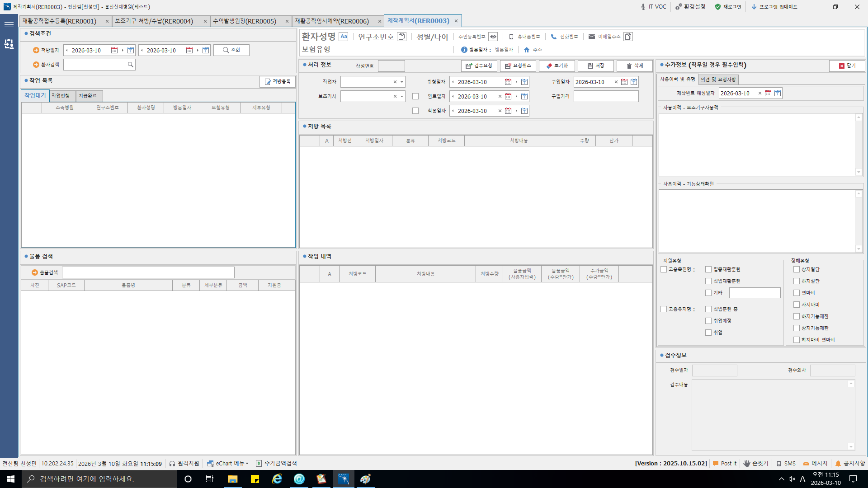The width and height of the screenshot is (868, 488).
Task: Click the user-tree icon in the left sidebar
Action: (x=9, y=44)
